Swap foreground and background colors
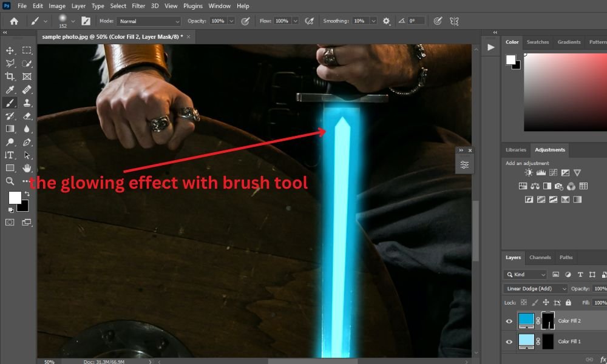The height and width of the screenshot is (364, 607). coord(27,194)
